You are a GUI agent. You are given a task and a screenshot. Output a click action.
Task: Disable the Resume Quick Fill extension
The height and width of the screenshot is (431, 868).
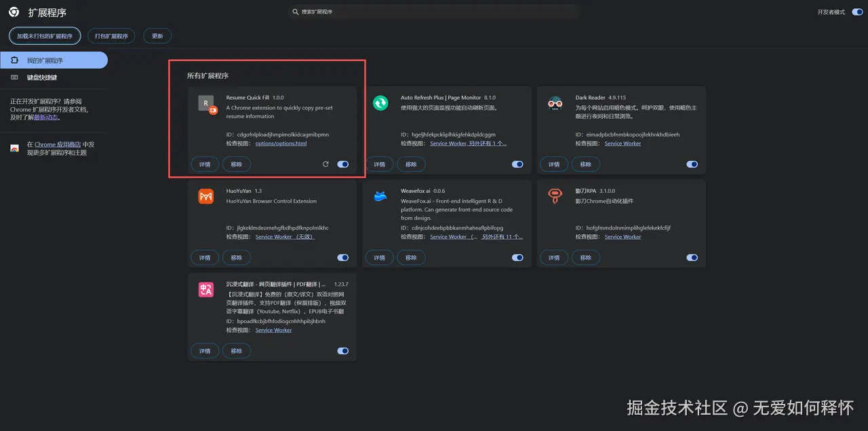[343, 164]
